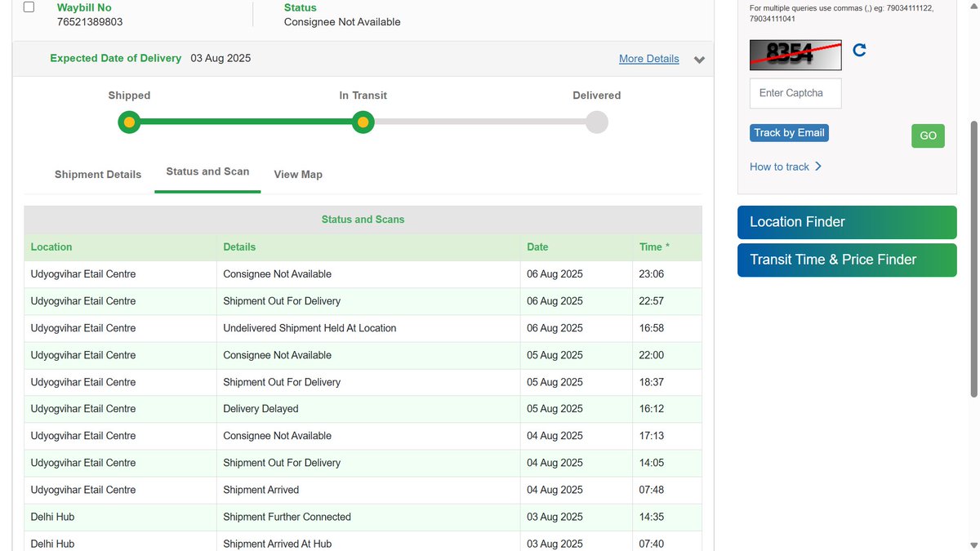Open the View Map tab
Image resolution: width=980 pixels, height=551 pixels.
(x=297, y=174)
